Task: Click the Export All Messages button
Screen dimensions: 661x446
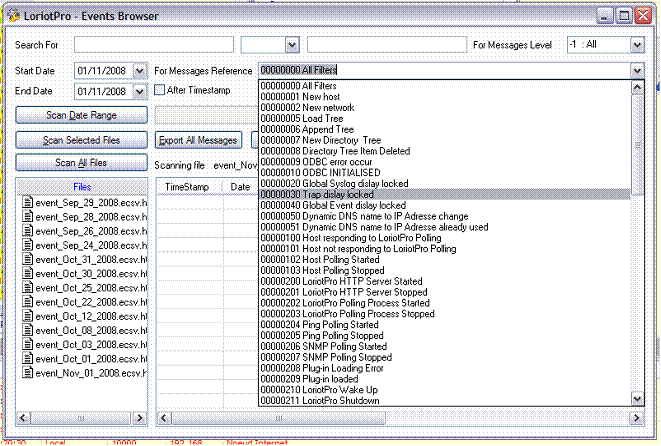Action: click(x=198, y=140)
